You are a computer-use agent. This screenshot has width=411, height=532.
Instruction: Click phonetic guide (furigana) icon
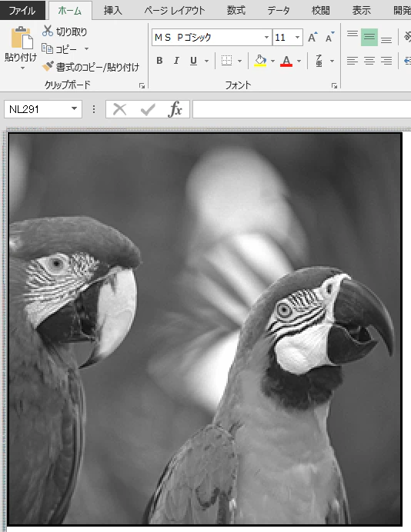coord(319,61)
